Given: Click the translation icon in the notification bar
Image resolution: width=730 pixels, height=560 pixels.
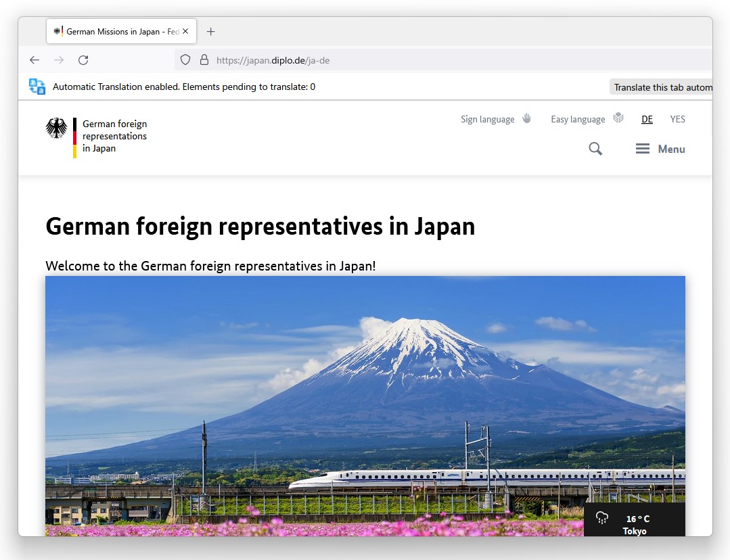Looking at the screenshot, I should 37,86.
